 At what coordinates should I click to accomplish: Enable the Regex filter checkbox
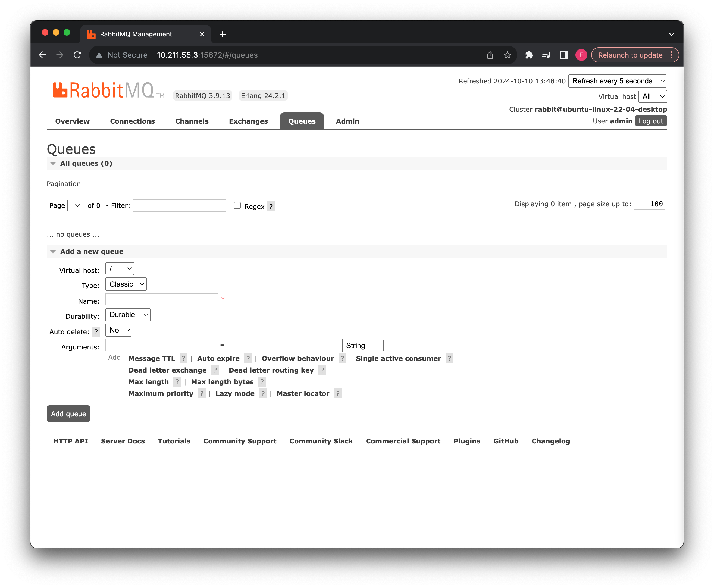click(x=237, y=206)
